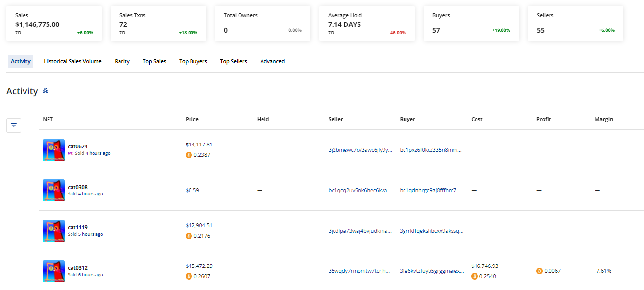Click the Bitcoin icon beside 0.2176
The height and width of the screenshot is (290, 644).
189,236
